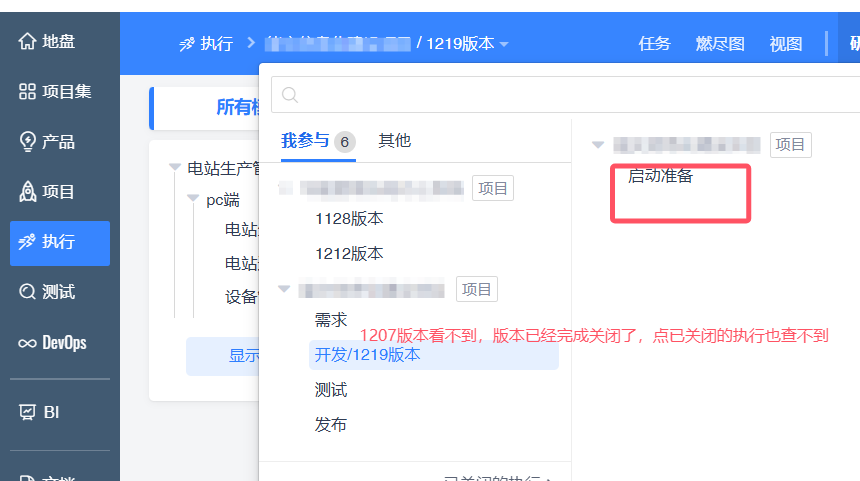The width and height of the screenshot is (860, 481).
Task: Open the 地盘 home icon
Action: (x=27, y=41)
